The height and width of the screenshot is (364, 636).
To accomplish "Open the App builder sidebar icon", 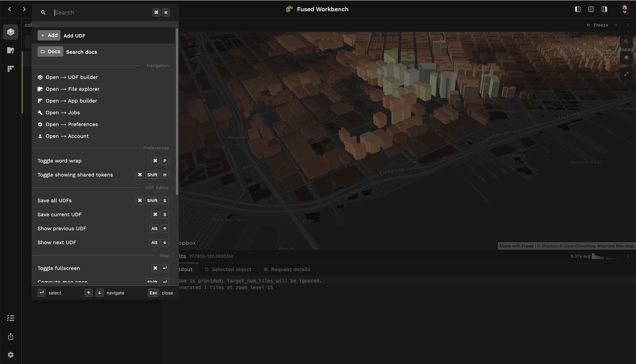I will point(10,68).
